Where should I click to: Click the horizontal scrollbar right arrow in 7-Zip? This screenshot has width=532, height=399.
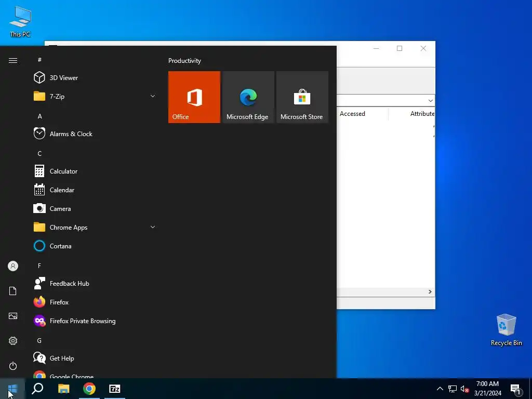click(430, 292)
